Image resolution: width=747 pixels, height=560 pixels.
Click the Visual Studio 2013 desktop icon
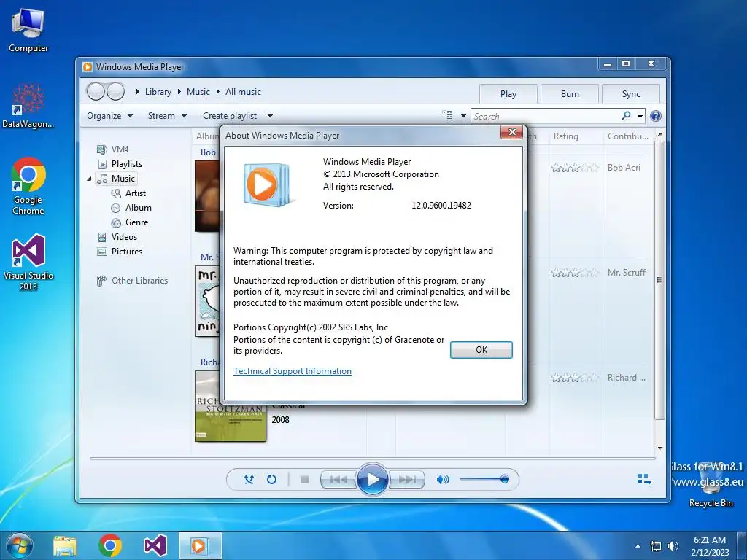click(x=28, y=262)
